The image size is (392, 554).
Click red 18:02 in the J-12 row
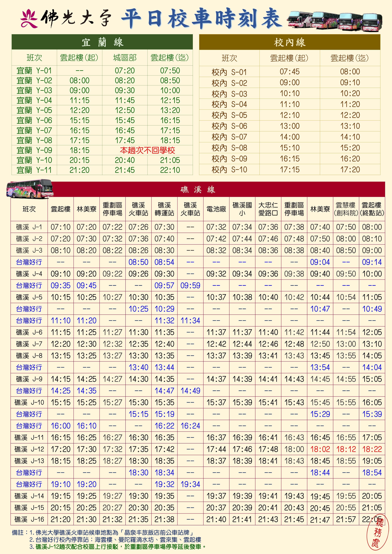pos(320,449)
